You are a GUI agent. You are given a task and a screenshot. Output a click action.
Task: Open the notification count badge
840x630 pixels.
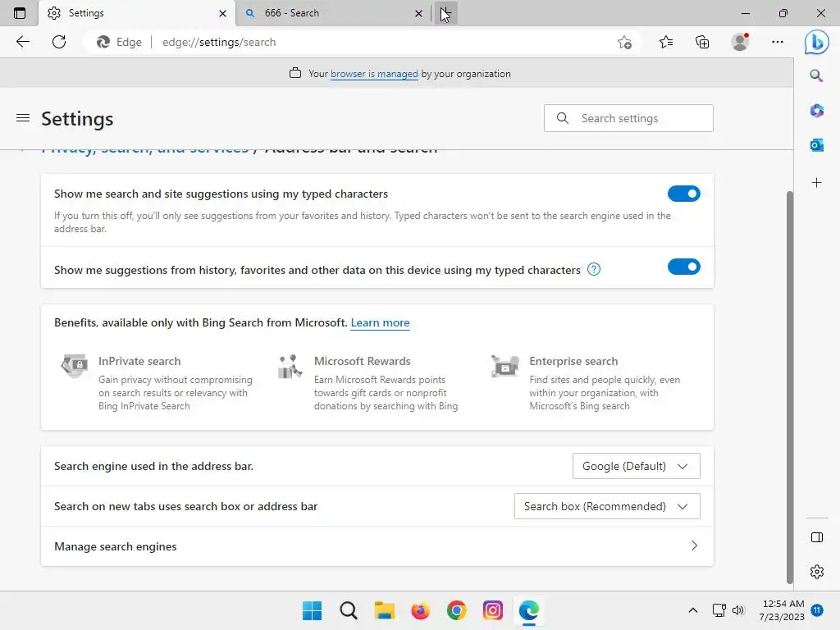pyautogui.click(x=816, y=610)
